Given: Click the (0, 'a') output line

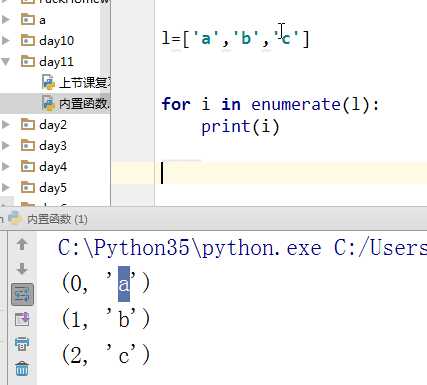Looking at the screenshot, I should tap(106, 284).
